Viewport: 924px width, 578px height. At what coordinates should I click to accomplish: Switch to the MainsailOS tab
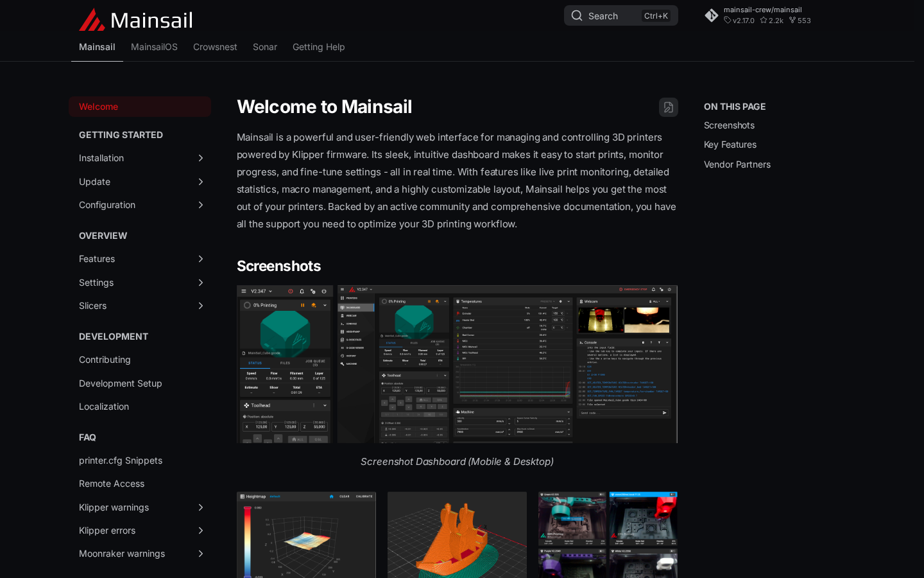pos(154,47)
